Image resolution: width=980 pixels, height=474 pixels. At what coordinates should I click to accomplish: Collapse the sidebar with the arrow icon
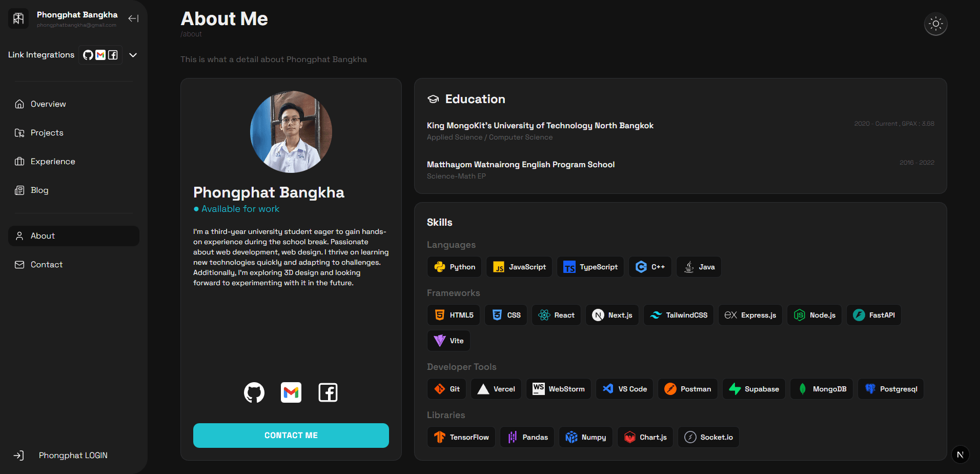(x=133, y=18)
